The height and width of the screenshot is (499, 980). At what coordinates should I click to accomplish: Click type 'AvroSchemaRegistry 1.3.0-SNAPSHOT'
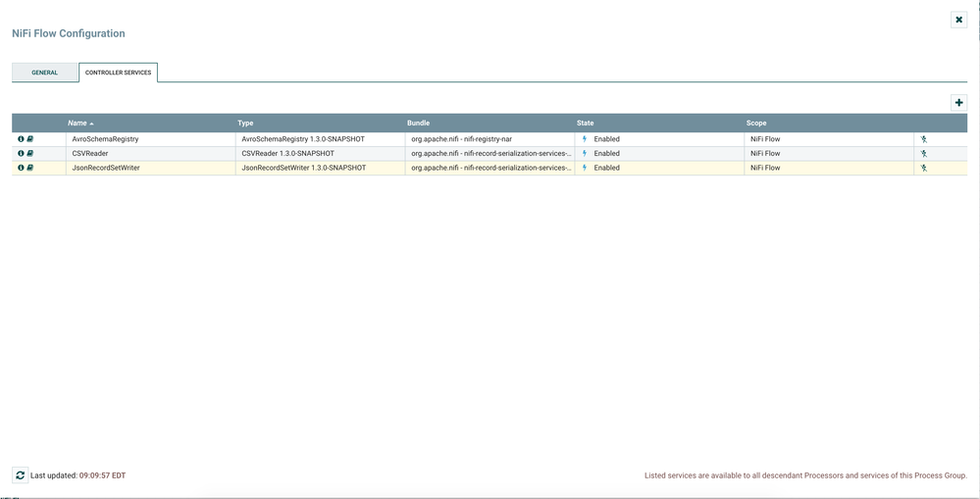(x=303, y=138)
